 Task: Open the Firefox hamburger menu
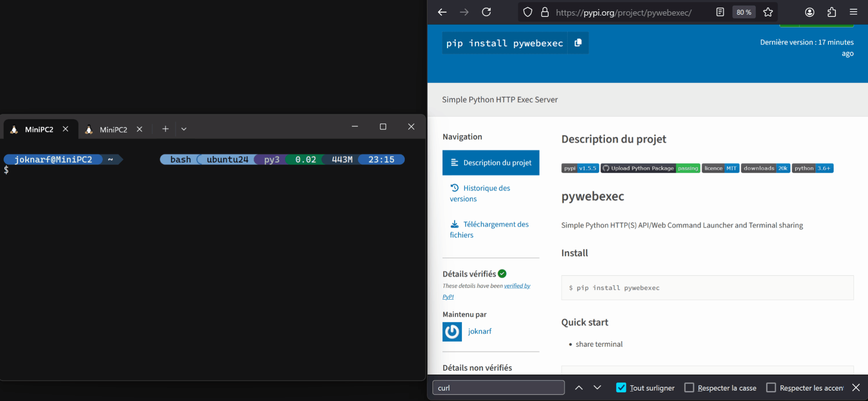click(854, 12)
